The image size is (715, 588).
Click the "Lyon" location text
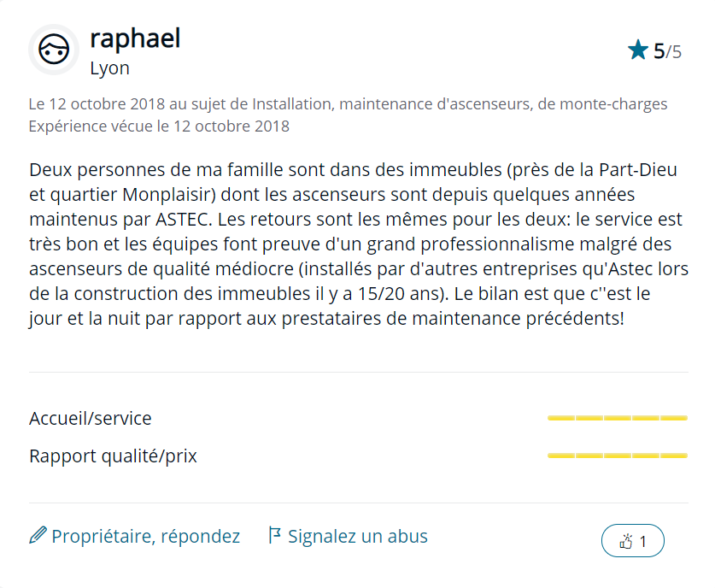(x=109, y=68)
